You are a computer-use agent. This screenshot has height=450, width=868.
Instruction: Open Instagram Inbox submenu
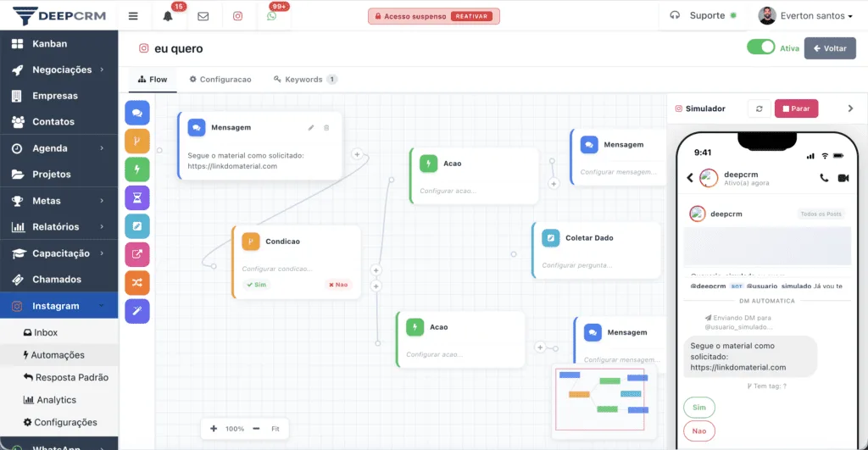coord(58,333)
